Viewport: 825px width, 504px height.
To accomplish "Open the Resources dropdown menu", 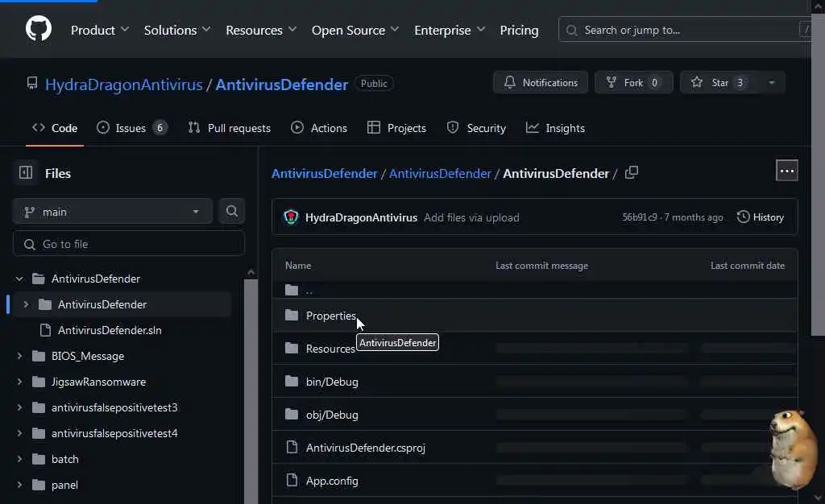I will (x=262, y=30).
